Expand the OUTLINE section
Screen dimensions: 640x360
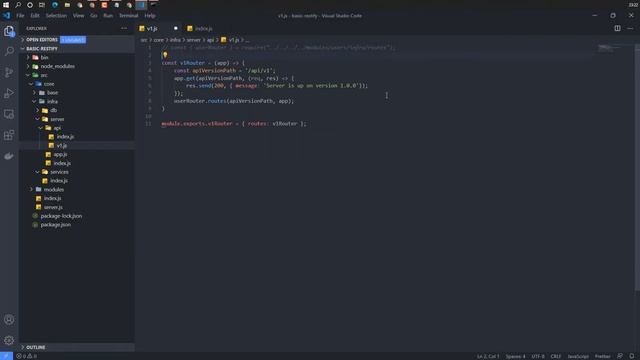(78, 347)
